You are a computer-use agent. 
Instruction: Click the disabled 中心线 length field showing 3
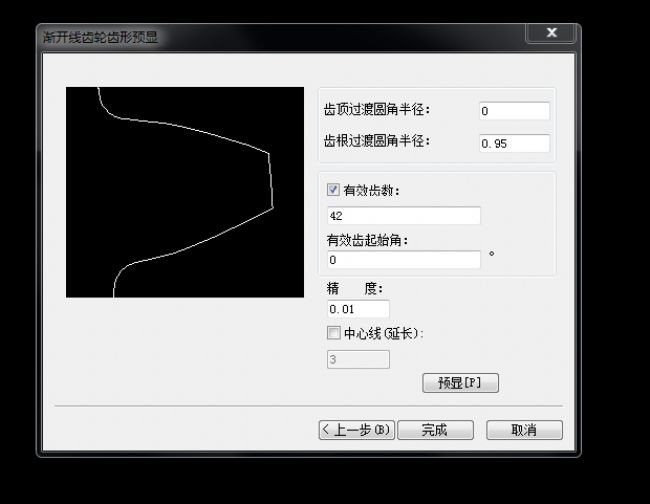357,359
